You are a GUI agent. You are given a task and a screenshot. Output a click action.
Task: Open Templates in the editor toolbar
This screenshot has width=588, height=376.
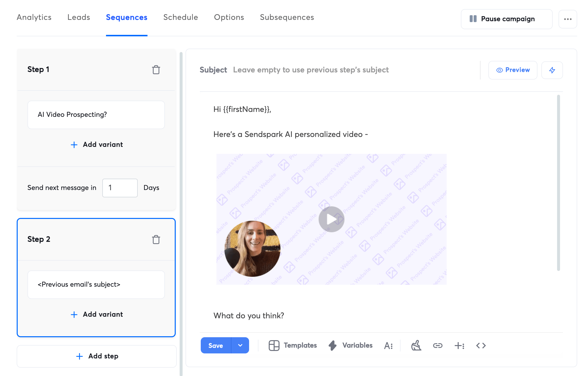click(293, 346)
